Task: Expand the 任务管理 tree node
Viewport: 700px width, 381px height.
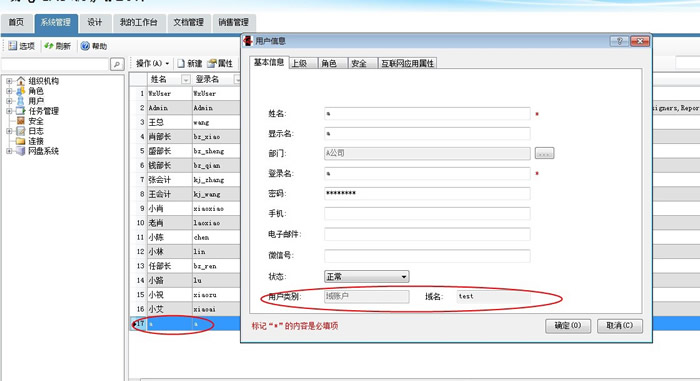Action: (x=9, y=111)
